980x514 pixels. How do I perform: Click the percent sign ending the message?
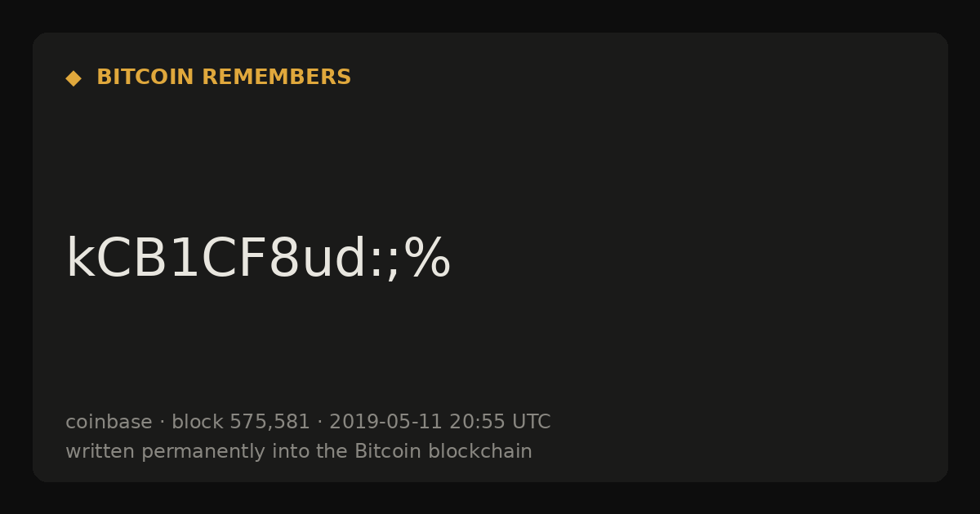point(426,259)
